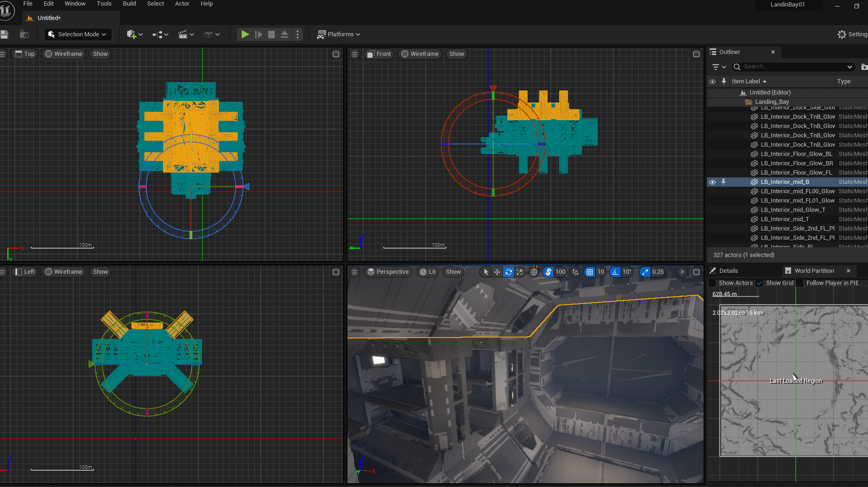Click the Wireframe view mode button in Front viewport

pos(420,54)
